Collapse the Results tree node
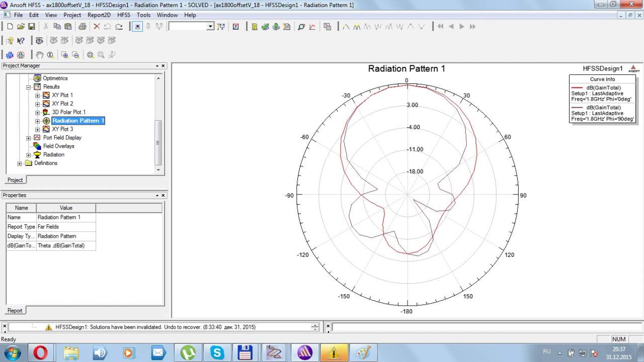Viewport: 644px width, 362px height. click(29, 87)
